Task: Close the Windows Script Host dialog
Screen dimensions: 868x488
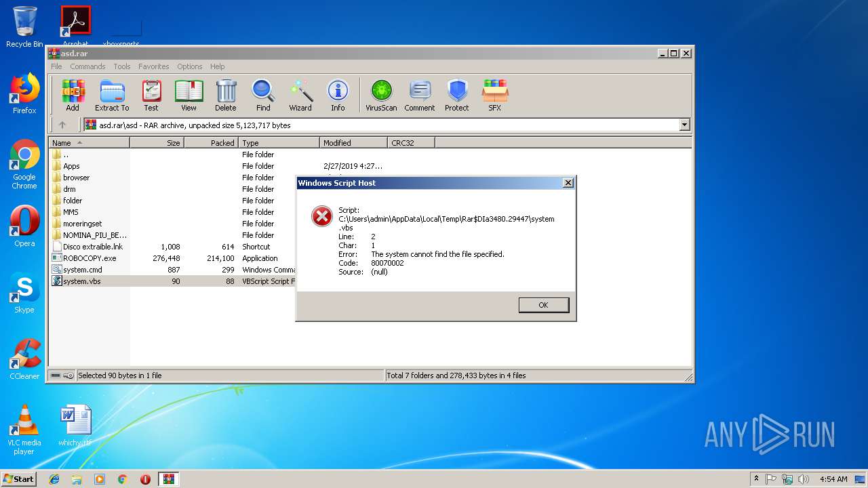Action: (x=568, y=183)
